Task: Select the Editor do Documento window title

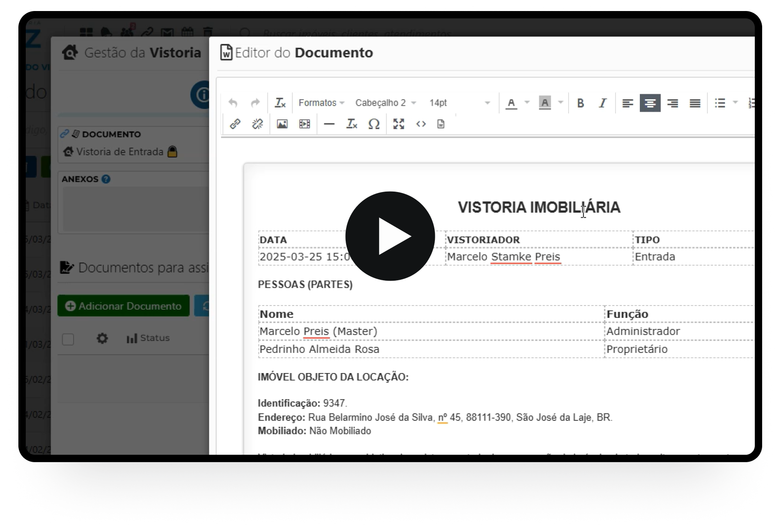Action: point(303,52)
